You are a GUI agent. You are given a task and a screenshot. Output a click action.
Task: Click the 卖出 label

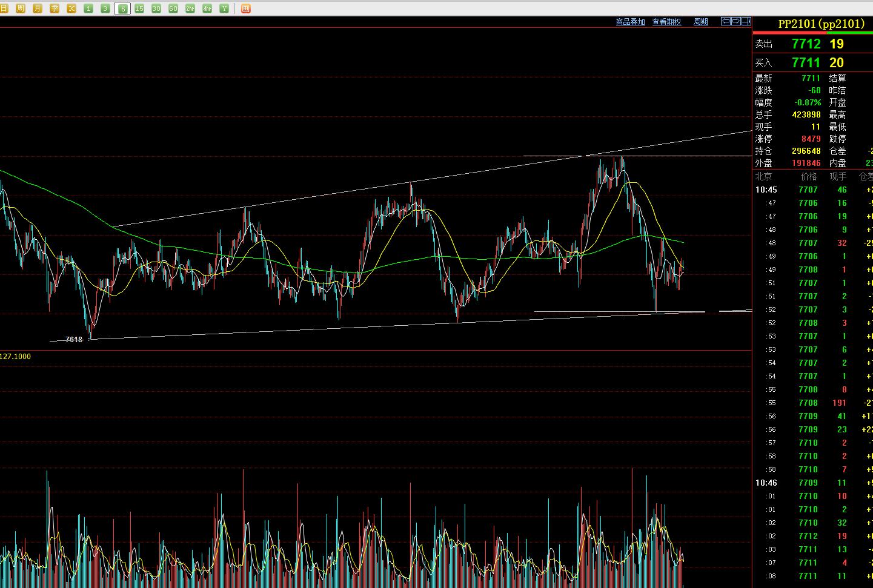click(763, 44)
